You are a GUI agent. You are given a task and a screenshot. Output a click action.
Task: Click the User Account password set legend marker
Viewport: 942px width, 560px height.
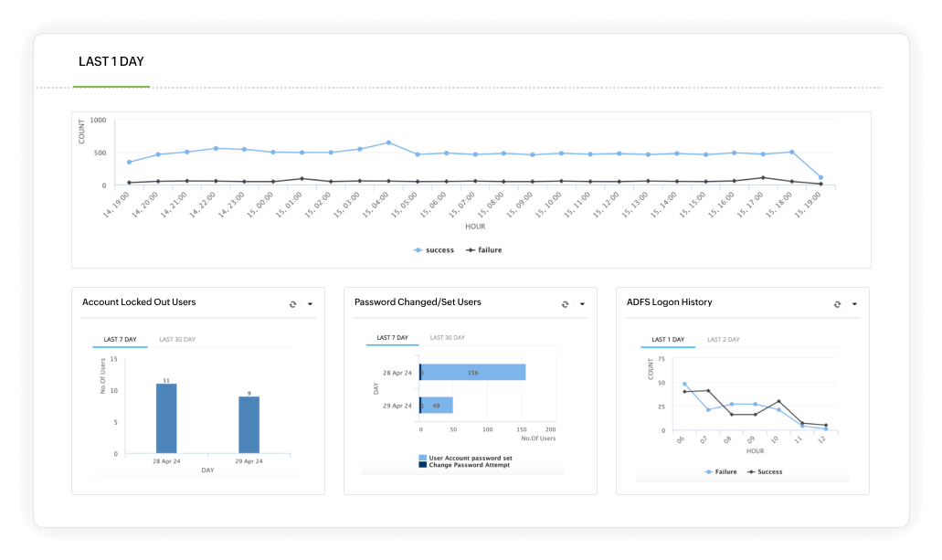click(x=422, y=458)
